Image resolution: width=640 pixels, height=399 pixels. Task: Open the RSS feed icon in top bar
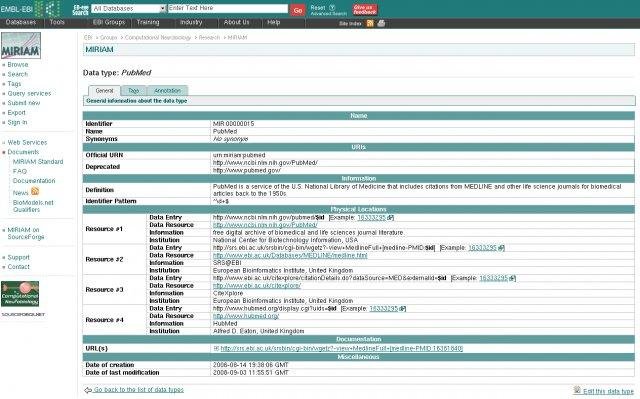pyautogui.click(x=370, y=23)
